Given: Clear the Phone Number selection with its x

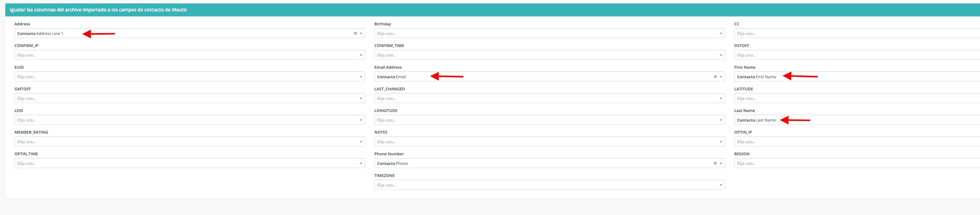Looking at the screenshot, I should tap(715, 163).
